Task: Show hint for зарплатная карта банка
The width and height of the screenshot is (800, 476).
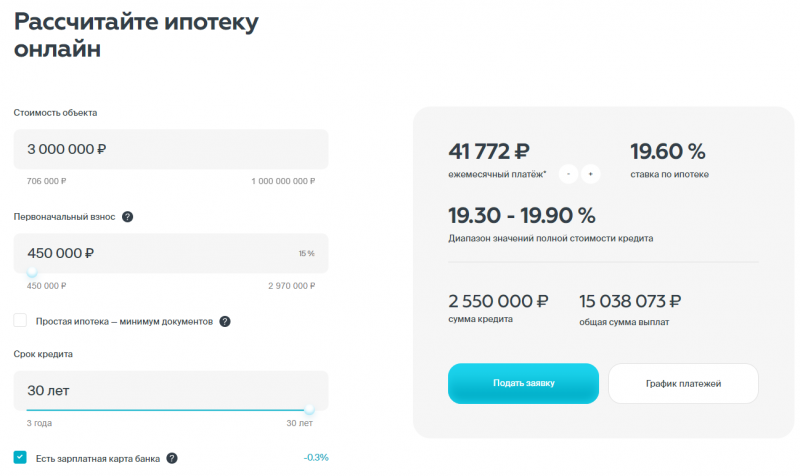Action: point(172,458)
